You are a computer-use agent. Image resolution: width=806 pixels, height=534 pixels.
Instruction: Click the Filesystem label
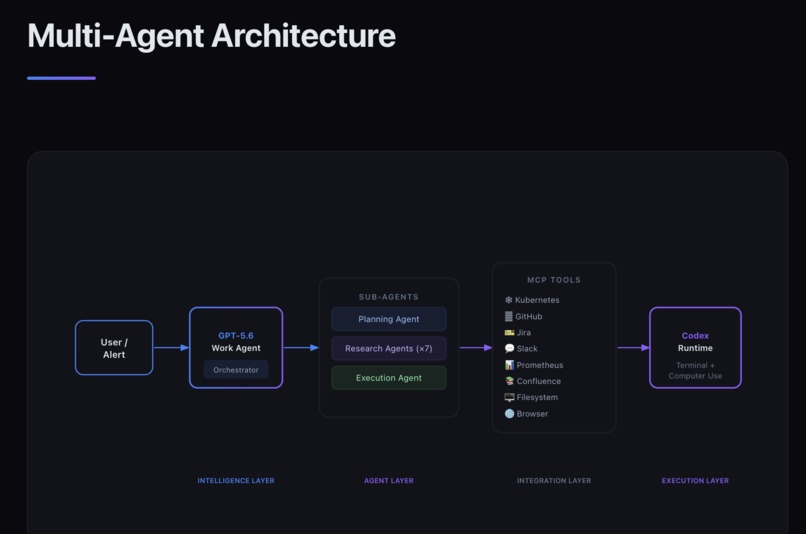(x=537, y=397)
